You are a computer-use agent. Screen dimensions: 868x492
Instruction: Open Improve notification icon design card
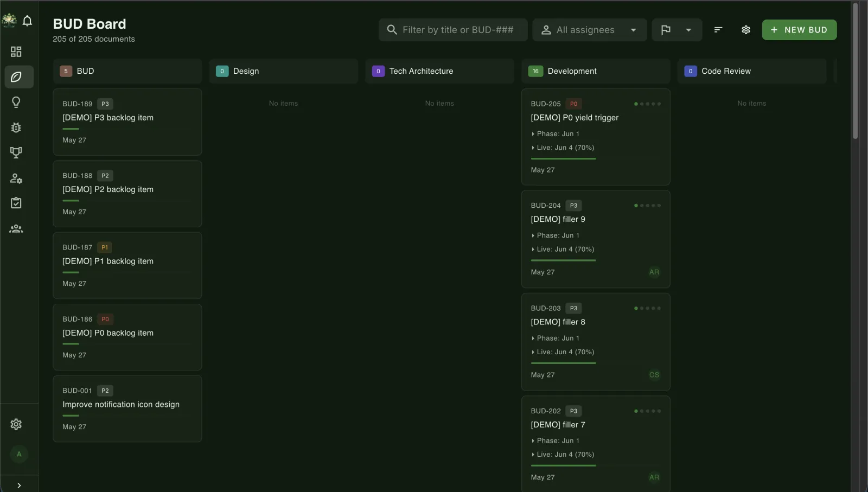point(127,408)
